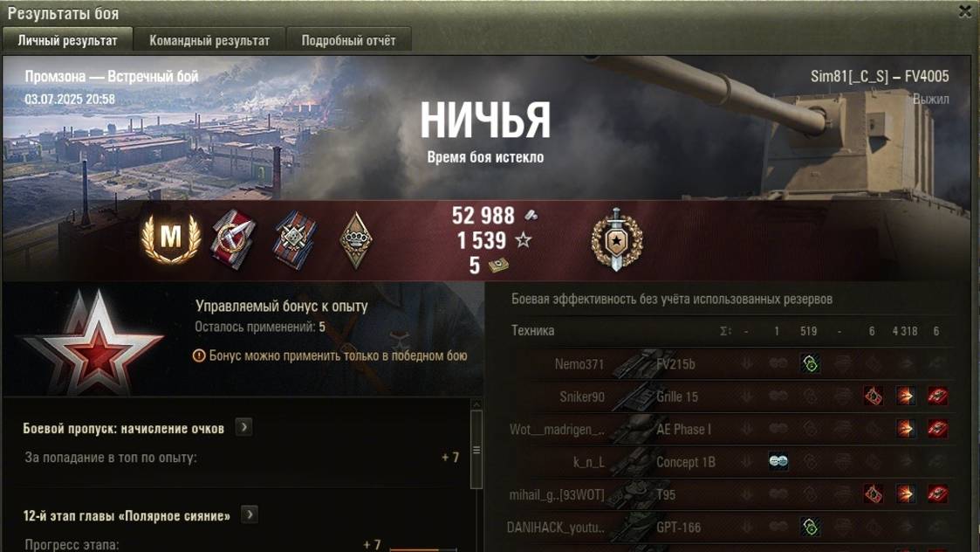Click the large red star bonus emblem
This screenshot has height=552, width=980.
click(x=93, y=343)
